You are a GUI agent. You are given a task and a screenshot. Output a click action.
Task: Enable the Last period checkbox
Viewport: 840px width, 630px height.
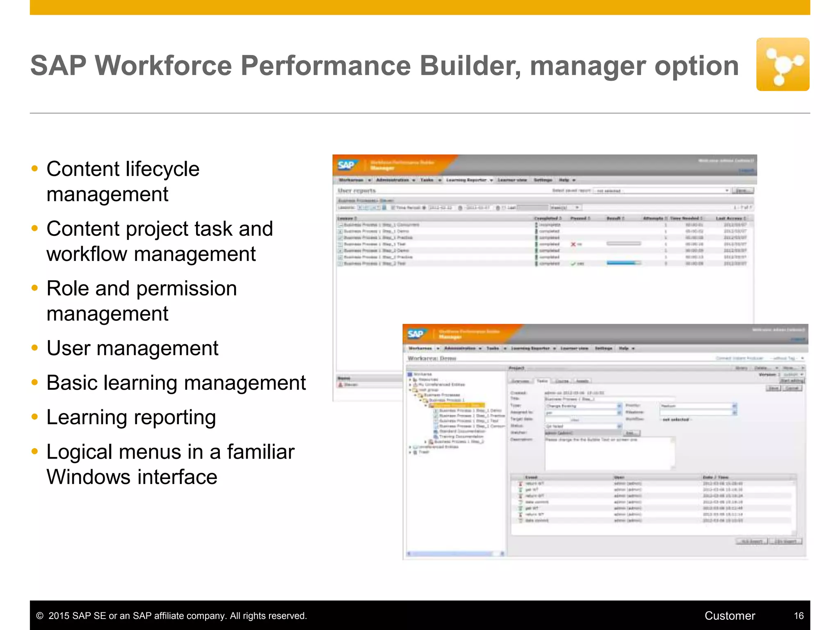(504, 208)
